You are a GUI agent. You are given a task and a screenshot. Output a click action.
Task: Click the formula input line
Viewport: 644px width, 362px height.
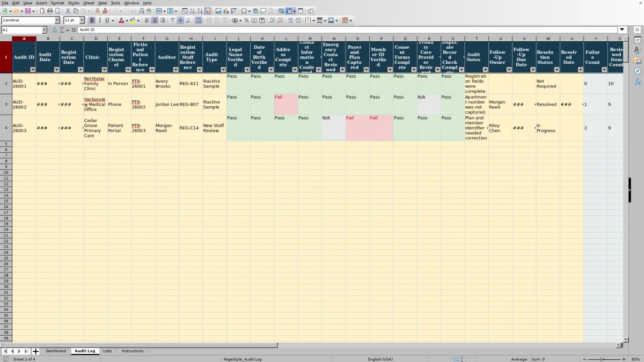(x=348, y=30)
